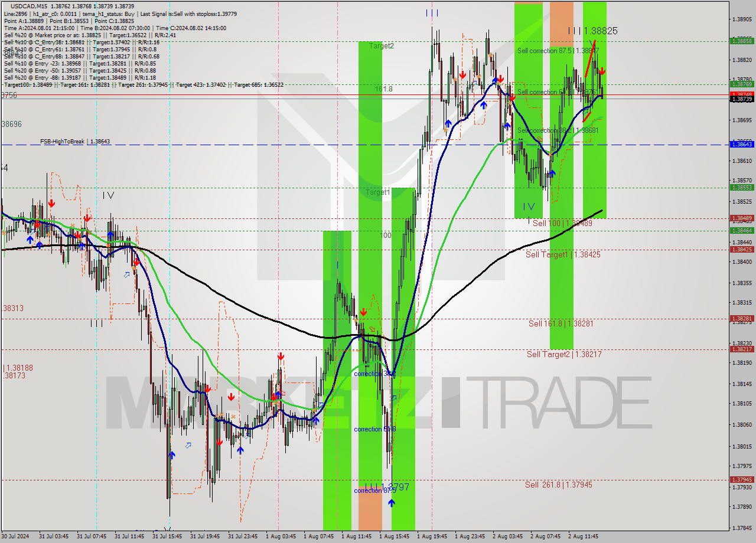756x543 pixels.
Task: Click the 1 Aug 15:45 time label
Action: 394,537
